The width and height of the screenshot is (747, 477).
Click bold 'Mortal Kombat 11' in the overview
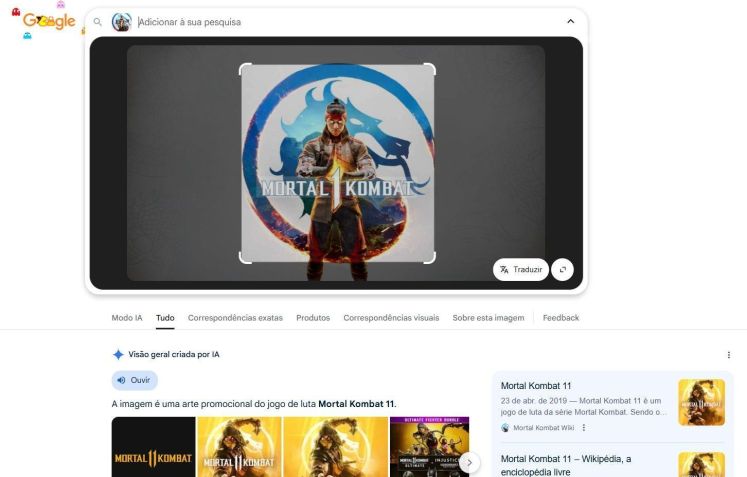[x=356, y=404]
